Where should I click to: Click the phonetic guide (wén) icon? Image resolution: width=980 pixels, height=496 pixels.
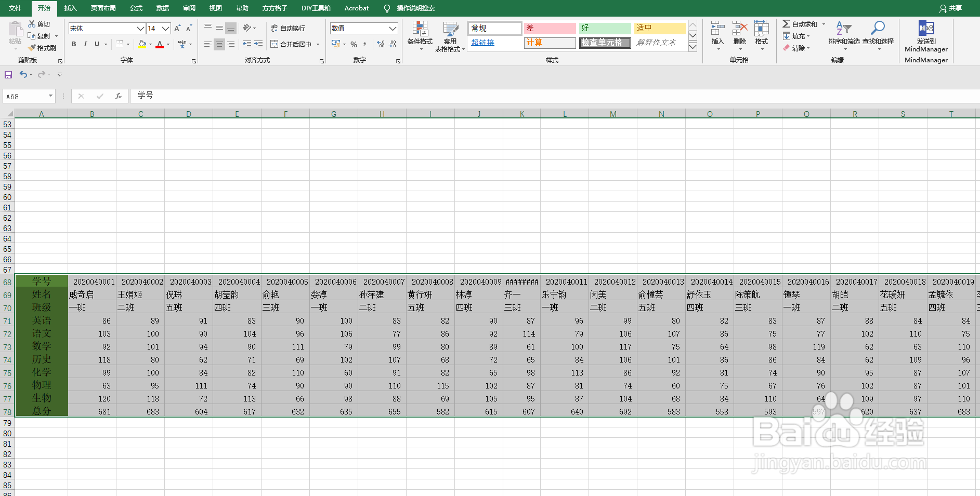(182, 44)
